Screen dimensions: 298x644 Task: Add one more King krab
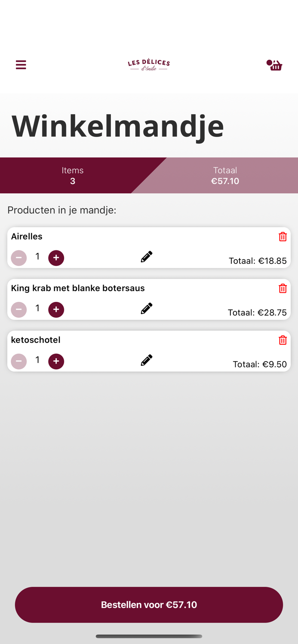[x=56, y=310]
